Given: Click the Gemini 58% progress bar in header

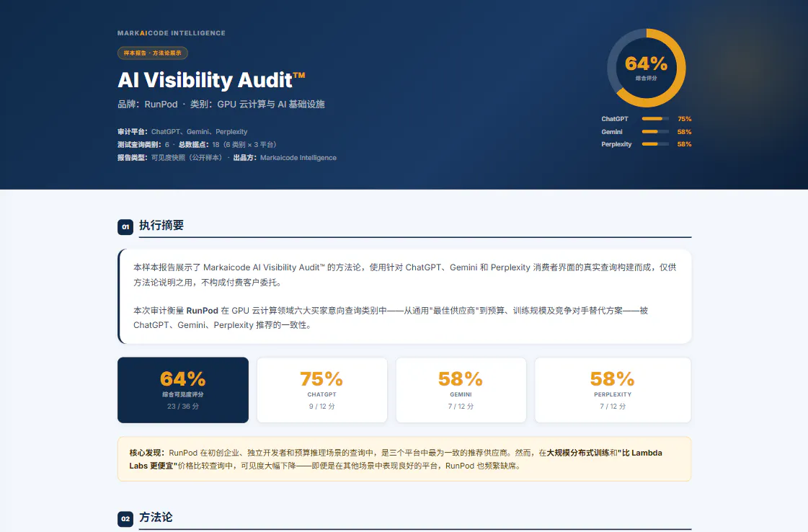Looking at the screenshot, I should [655, 132].
